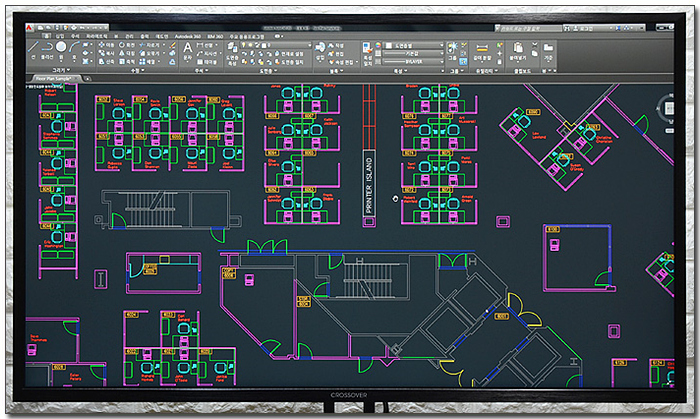
Task: Select the Floor Plan Sample drawing tab
Action: point(52,78)
